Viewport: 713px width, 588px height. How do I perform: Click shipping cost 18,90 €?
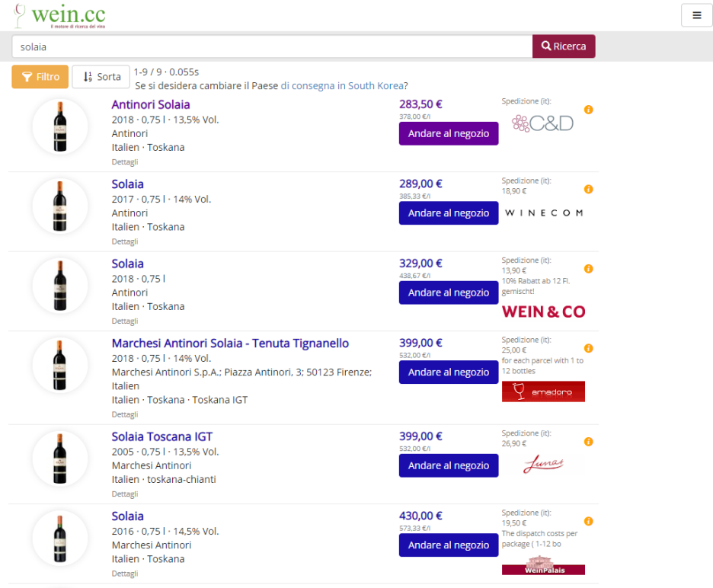click(x=514, y=191)
